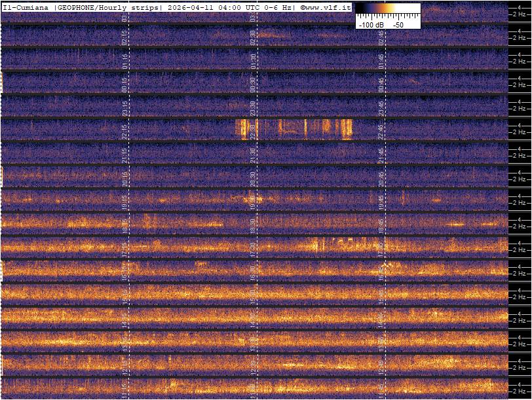
Task: Click the 01:15 time marker
Action: pos(125,62)
